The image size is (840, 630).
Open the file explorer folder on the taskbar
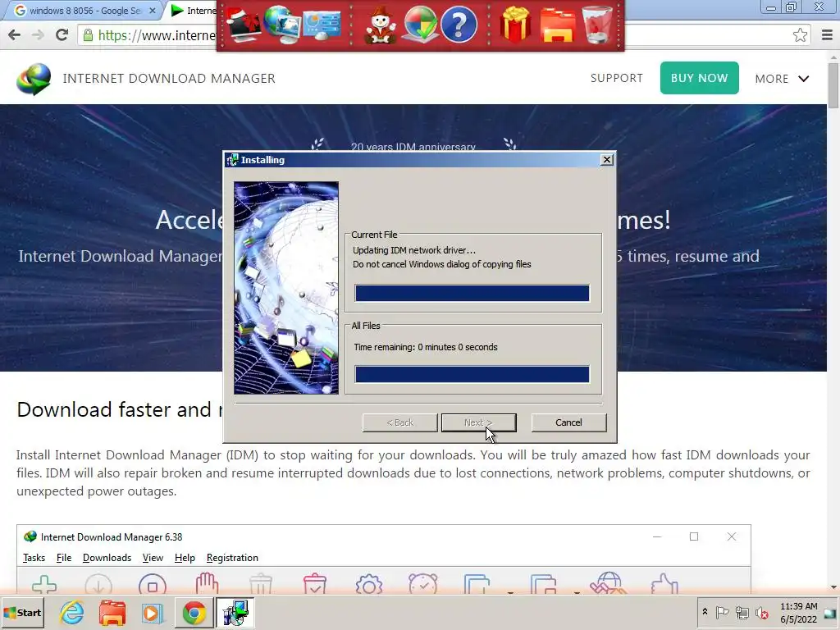click(x=112, y=612)
